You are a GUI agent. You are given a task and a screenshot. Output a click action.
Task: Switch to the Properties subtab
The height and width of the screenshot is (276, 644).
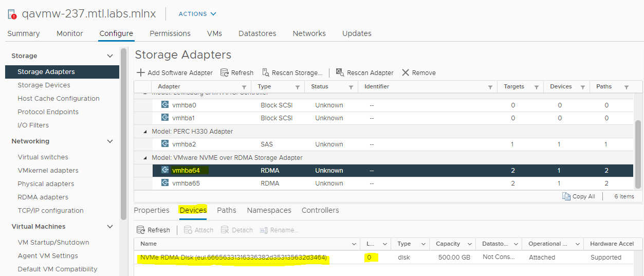152,210
